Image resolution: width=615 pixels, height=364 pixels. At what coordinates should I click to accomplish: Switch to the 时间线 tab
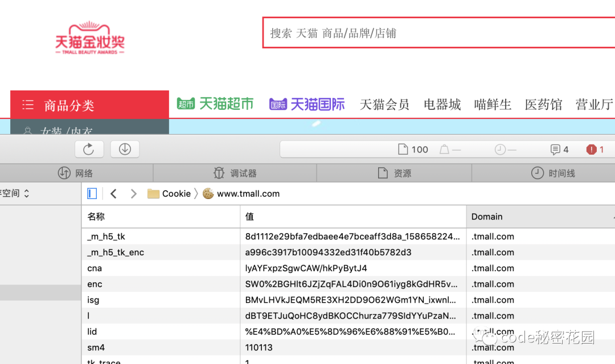[x=553, y=173]
